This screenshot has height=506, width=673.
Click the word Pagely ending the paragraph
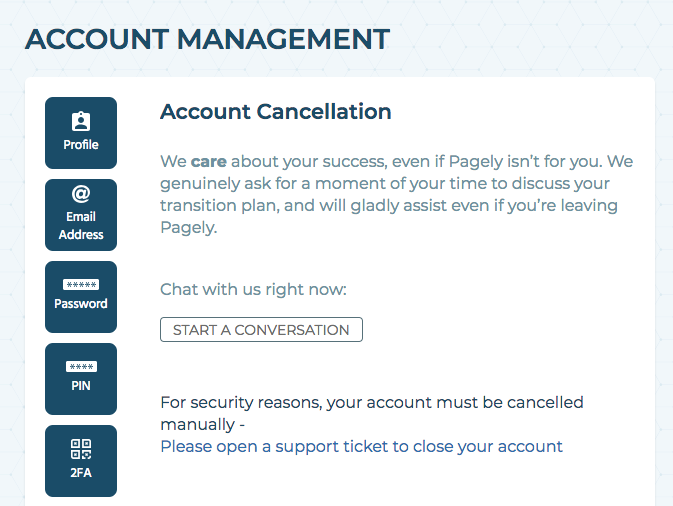tap(189, 227)
